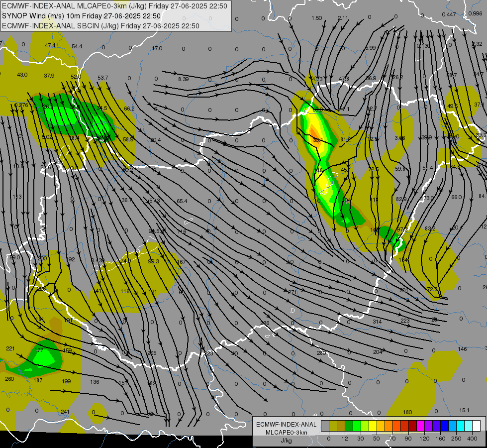The height and width of the screenshot is (448, 487).
Task: Click the 'ECMWF-INDEX-ANAL SBCIN (J/kg)' title line
Action: pos(60,26)
